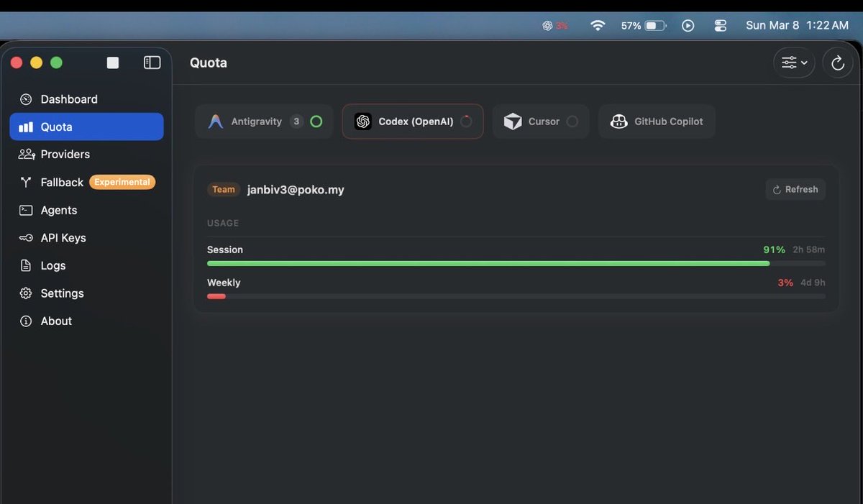Switch to the GitHub Copilot tab
Image resolution: width=863 pixels, height=504 pixels.
657,122
